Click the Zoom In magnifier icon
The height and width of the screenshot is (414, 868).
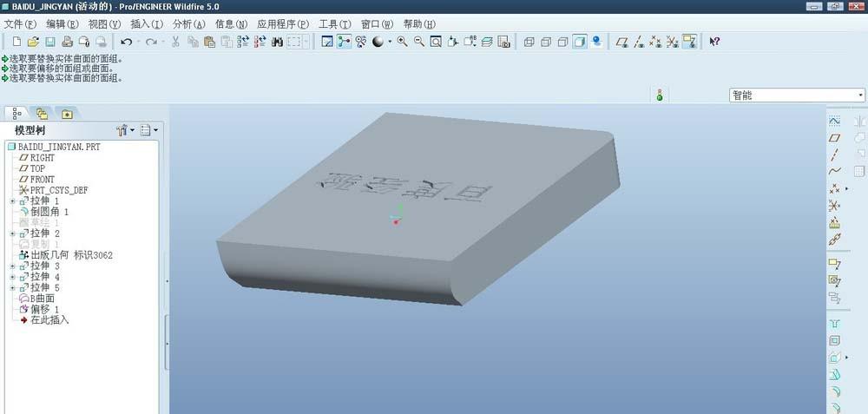403,42
